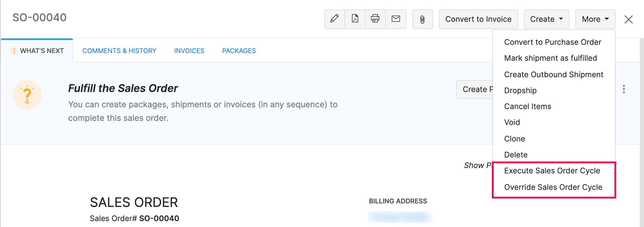Viewport: 644px width, 227px height.
Task: Click Convert to Invoice button
Action: click(478, 19)
